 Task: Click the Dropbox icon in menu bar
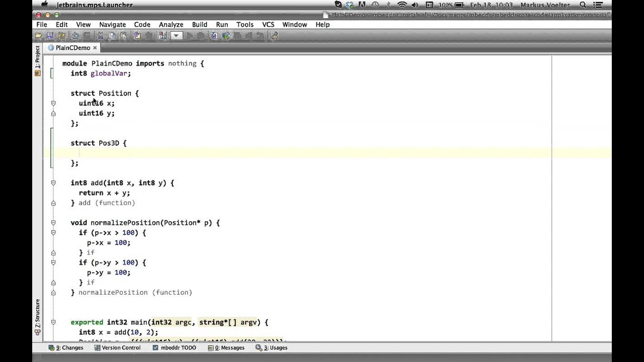click(350, 5)
